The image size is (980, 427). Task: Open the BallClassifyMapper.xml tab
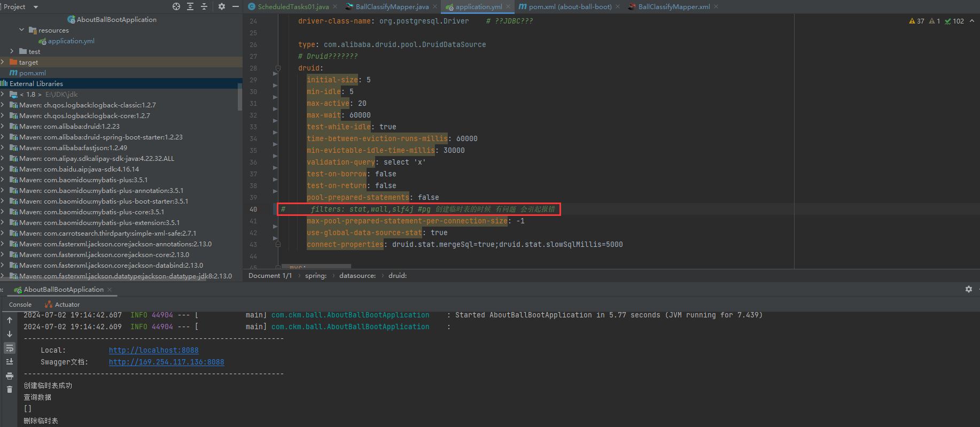pos(674,7)
